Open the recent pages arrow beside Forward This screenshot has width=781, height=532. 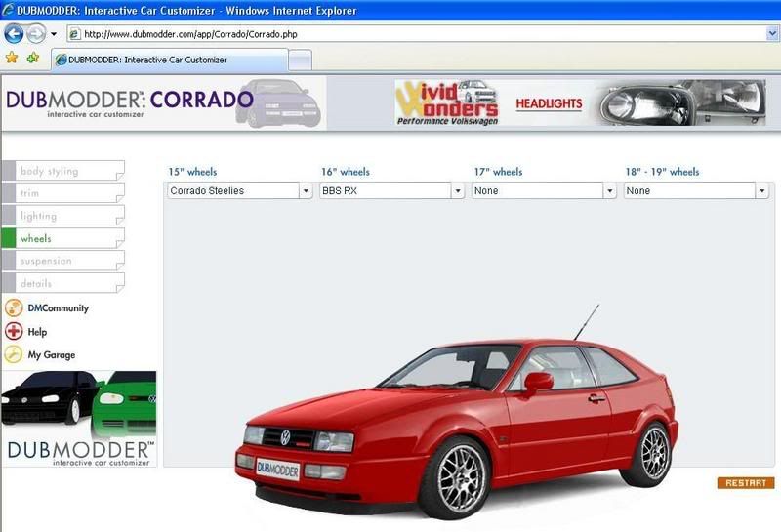click(x=54, y=34)
